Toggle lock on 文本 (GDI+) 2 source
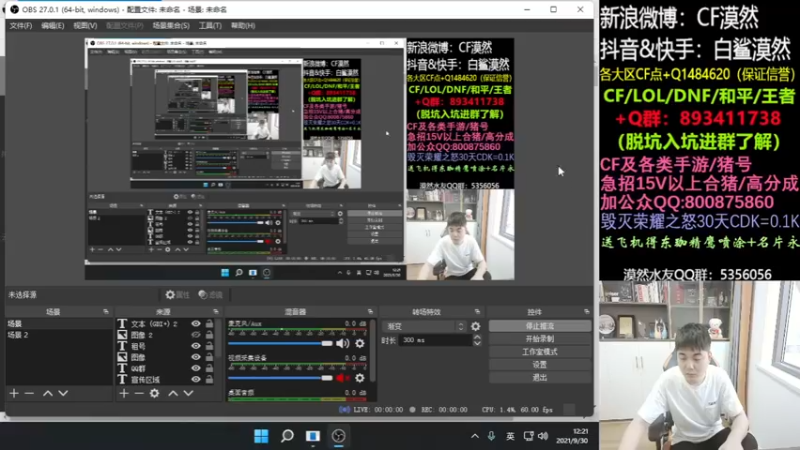 pyautogui.click(x=209, y=324)
